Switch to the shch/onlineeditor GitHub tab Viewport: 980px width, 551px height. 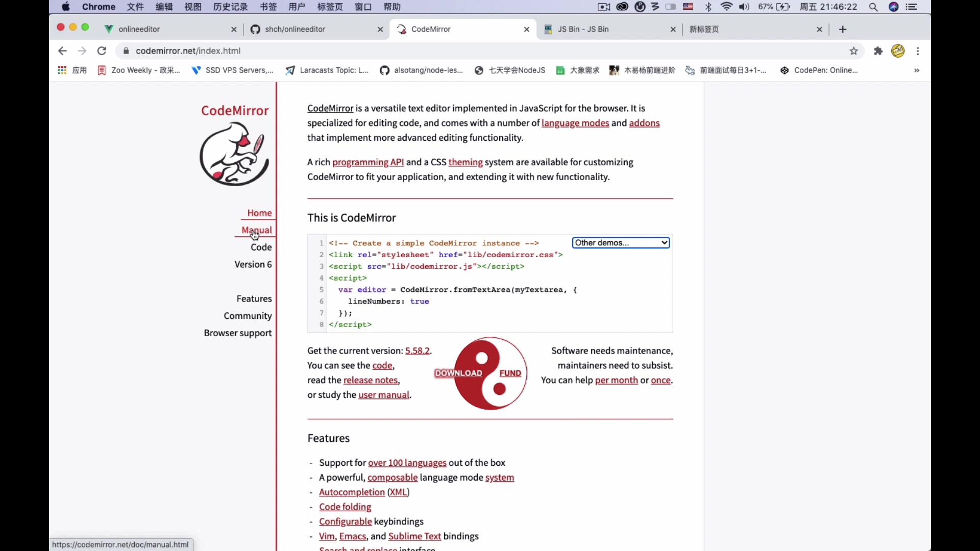coord(317,30)
